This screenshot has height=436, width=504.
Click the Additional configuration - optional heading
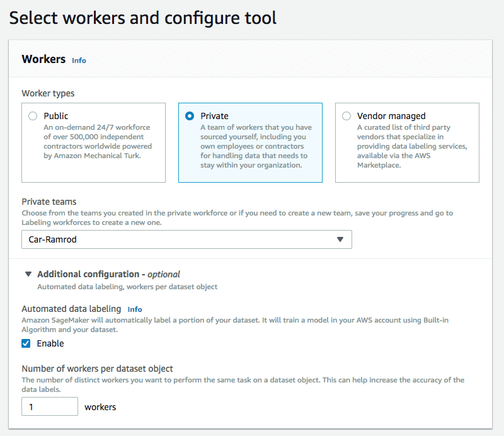(108, 274)
